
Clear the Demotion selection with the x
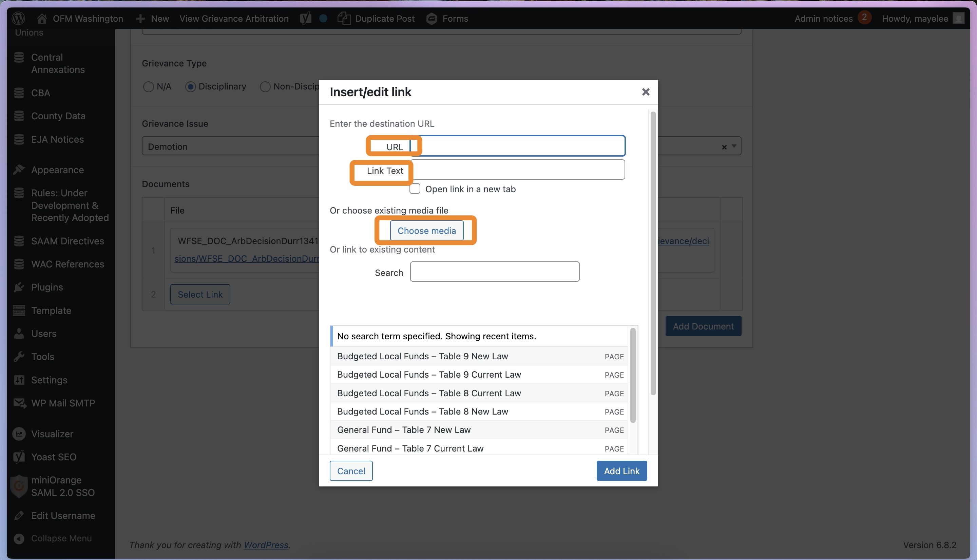[724, 147]
